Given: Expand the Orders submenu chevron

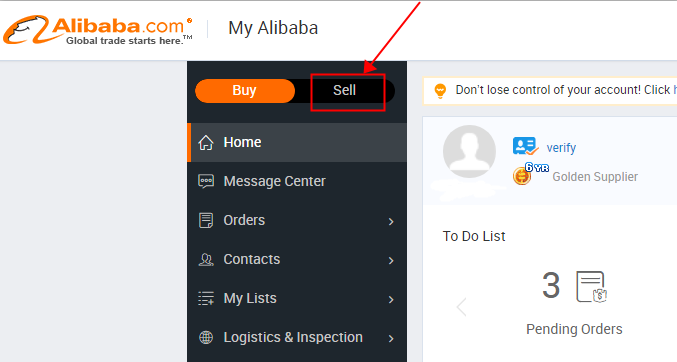Looking at the screenshot, I should 391,222.
